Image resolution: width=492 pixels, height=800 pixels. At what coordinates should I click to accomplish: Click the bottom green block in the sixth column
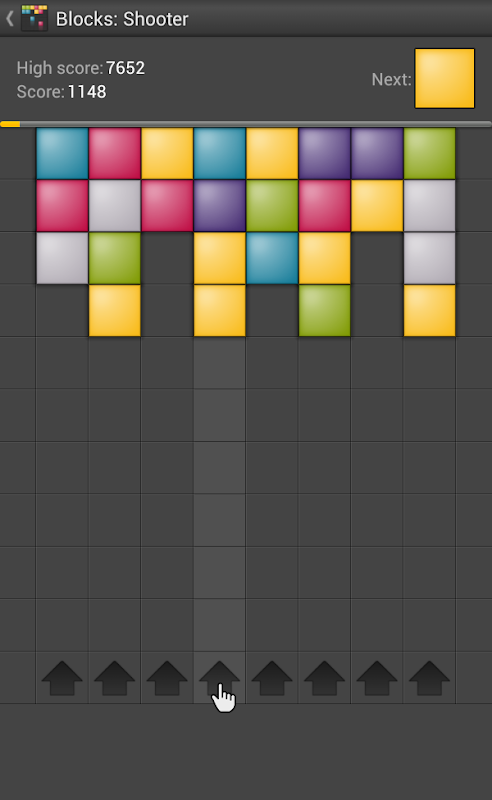[325, 311]
